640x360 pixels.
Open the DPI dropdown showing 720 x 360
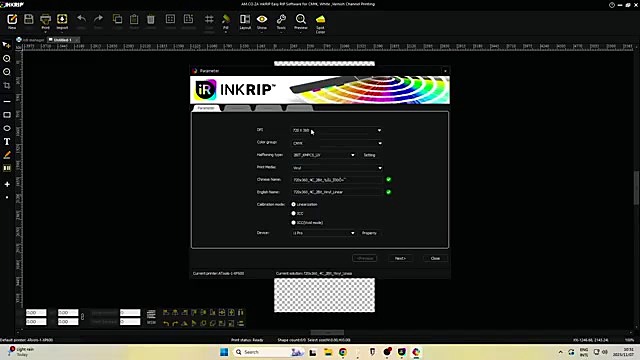click(x=337, y=130)
